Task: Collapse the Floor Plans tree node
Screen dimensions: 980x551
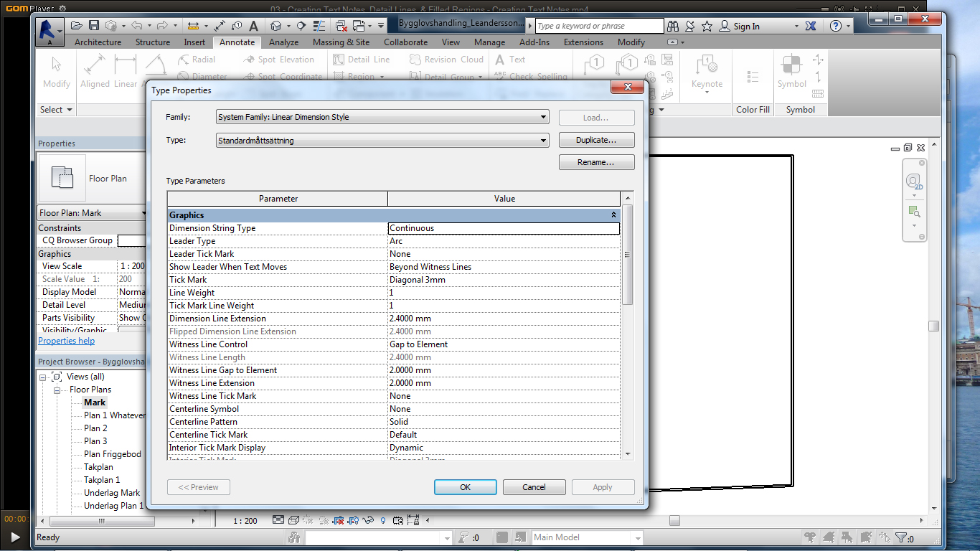Action: 57,390
